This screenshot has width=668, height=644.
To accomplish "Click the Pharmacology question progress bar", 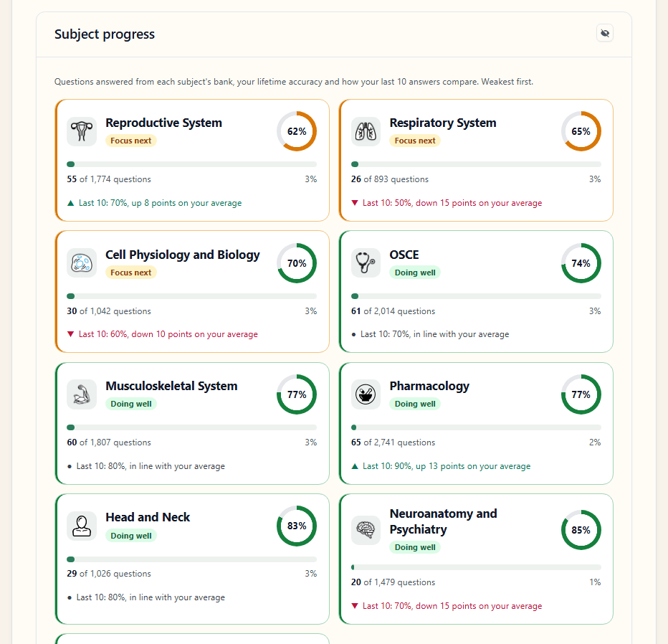I will tap(476, 427).
